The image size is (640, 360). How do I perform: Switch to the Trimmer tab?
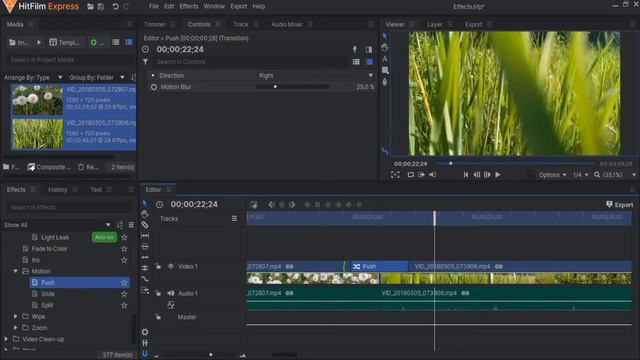(154, 24)
